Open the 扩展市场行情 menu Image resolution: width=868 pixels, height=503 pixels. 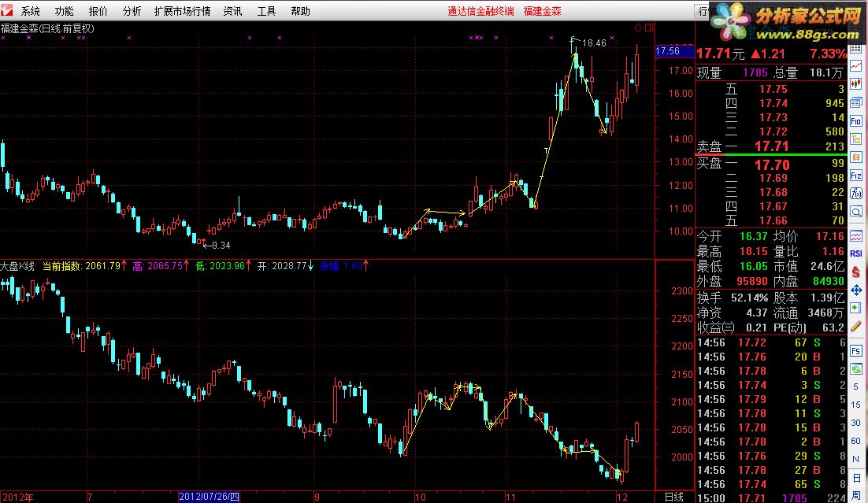coord(182,11)
